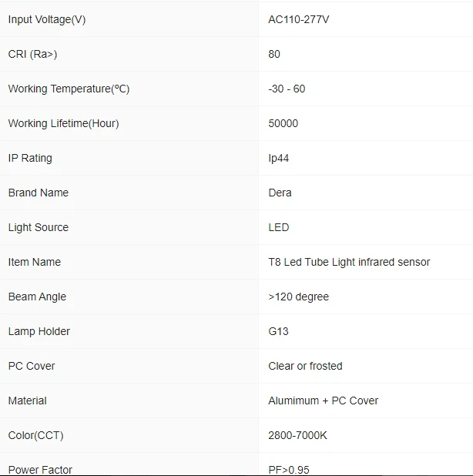The width and height of the screenshot is (473, 476).
Task: Click the Light Source label
Action: [38, 227]
